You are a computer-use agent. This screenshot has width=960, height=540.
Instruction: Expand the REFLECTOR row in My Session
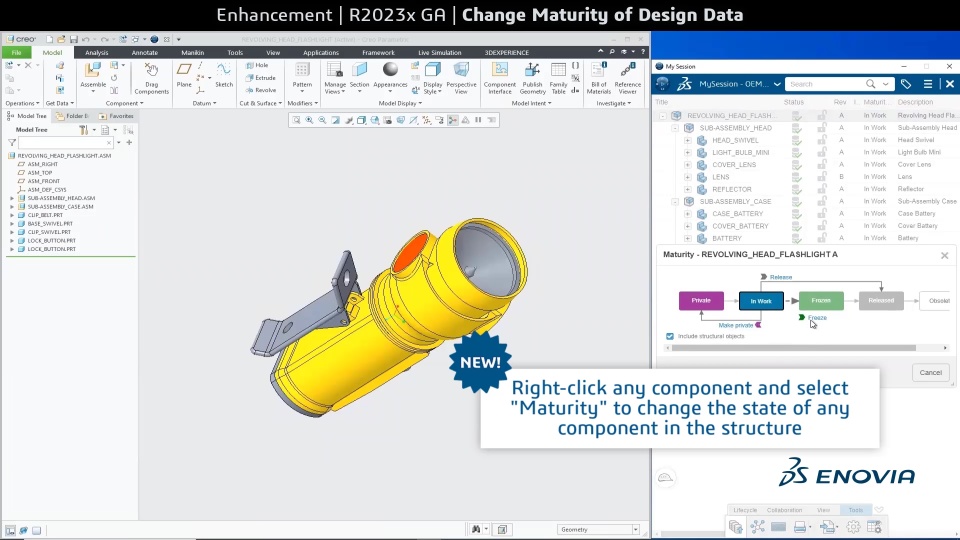[x=688, y=189]
